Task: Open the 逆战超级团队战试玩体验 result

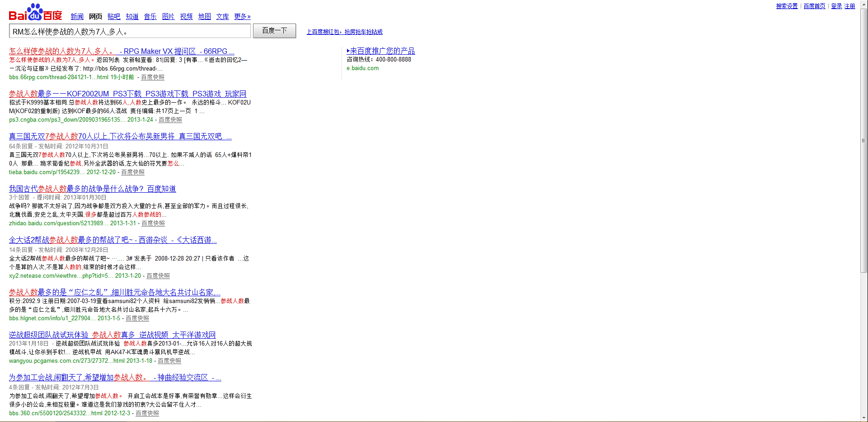Action: 112,335
